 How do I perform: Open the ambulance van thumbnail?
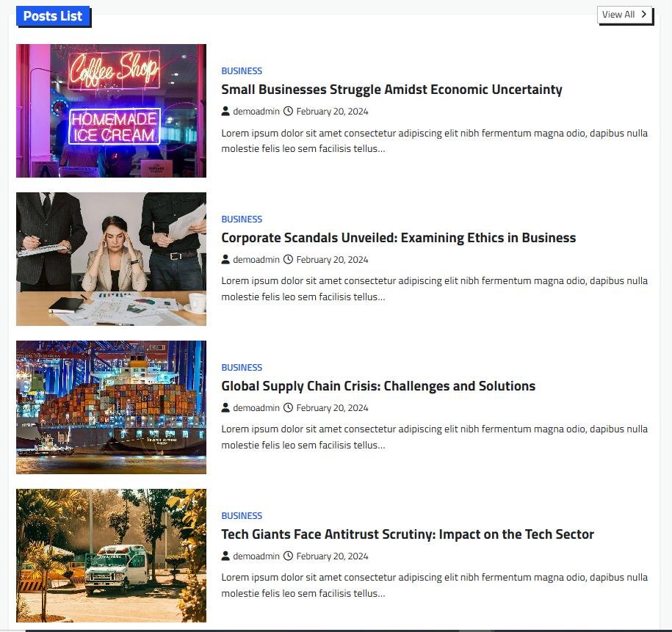[111, 556]
